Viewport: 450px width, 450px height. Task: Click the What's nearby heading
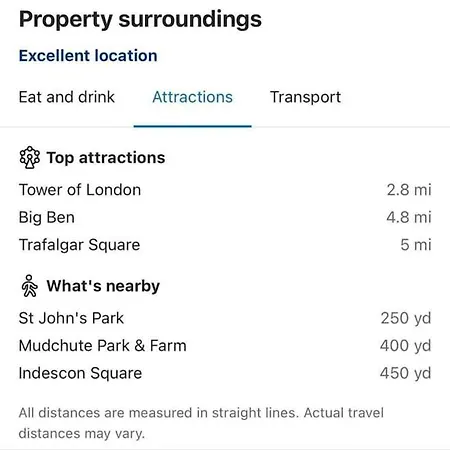pyautogui.click(x=103, y=286)
